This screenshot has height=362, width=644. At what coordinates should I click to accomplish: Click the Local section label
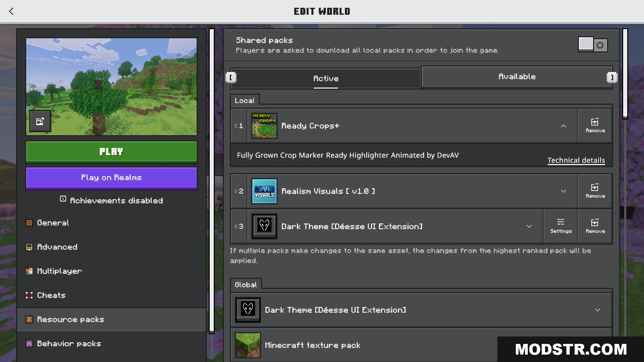coord(245,101)
